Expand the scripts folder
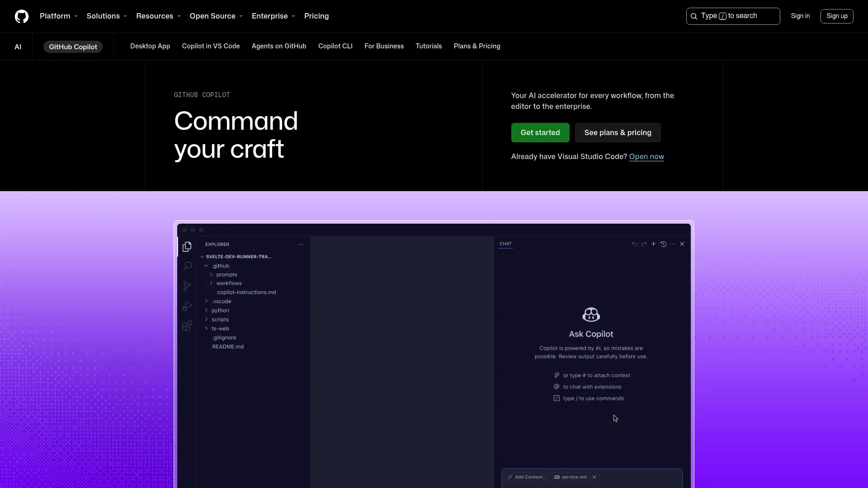This screenshot has height=488, width=868. click(x=206, y=319)
